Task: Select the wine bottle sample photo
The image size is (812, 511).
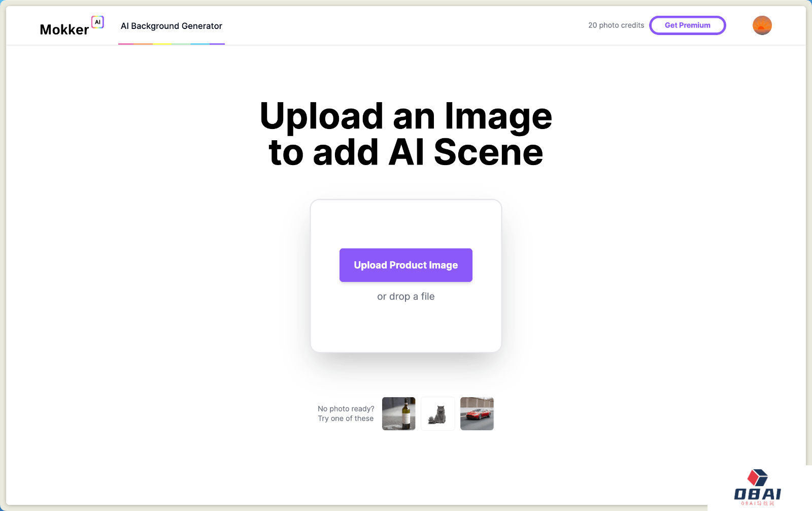Action: tap(398, 413)
